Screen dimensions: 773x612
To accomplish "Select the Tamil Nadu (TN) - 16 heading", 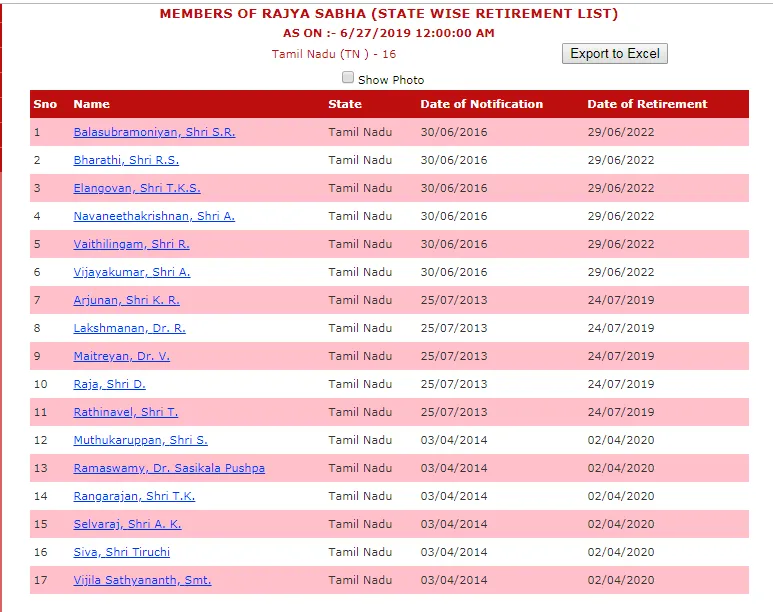I will pos(334,54).
